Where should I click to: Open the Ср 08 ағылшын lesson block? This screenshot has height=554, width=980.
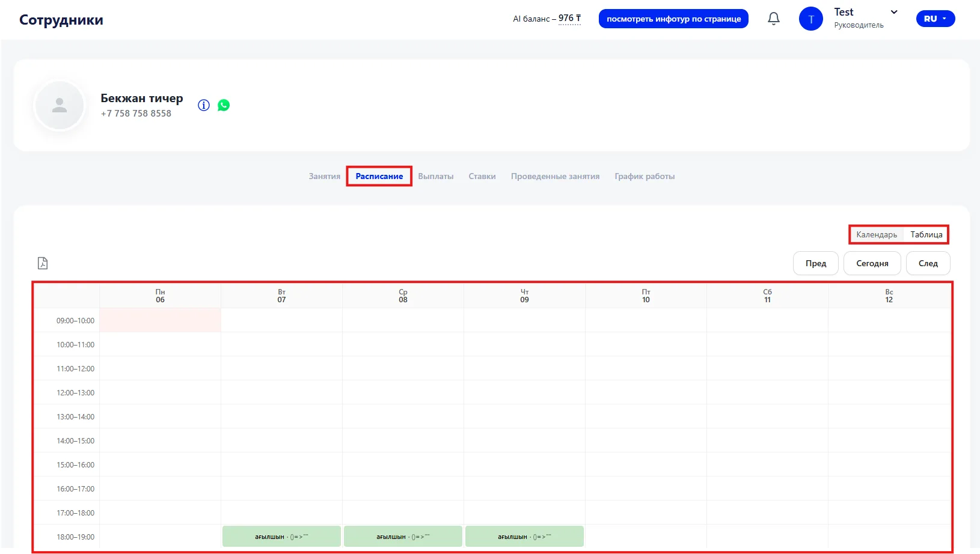pos(403,537)
